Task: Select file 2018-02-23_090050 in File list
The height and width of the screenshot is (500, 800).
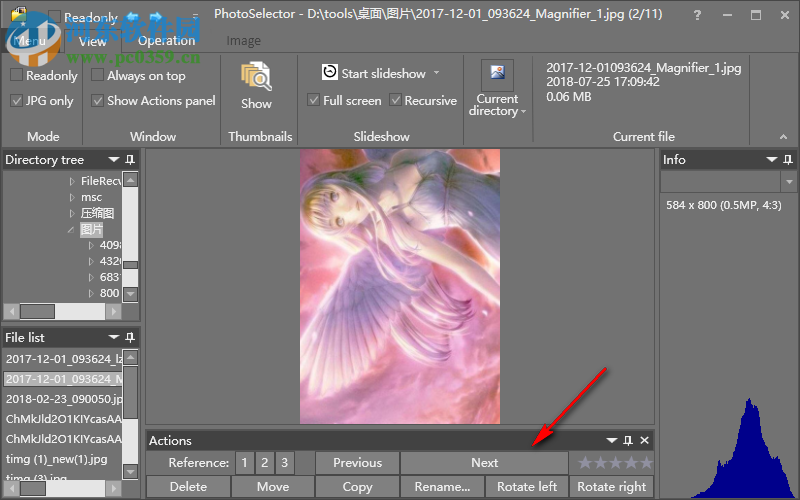Action: coord(63,399)
